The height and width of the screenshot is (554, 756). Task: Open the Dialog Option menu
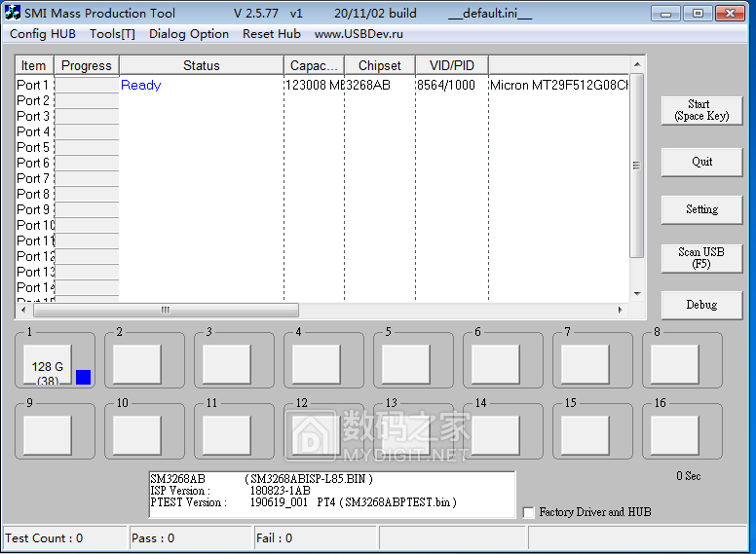point(189,34)
